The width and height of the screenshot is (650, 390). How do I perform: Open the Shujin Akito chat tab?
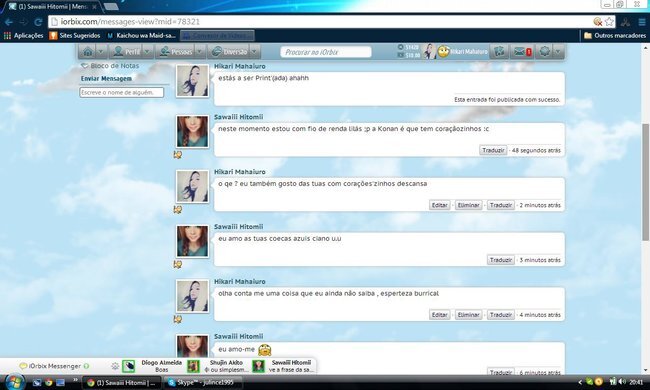(x=218, y=366)
